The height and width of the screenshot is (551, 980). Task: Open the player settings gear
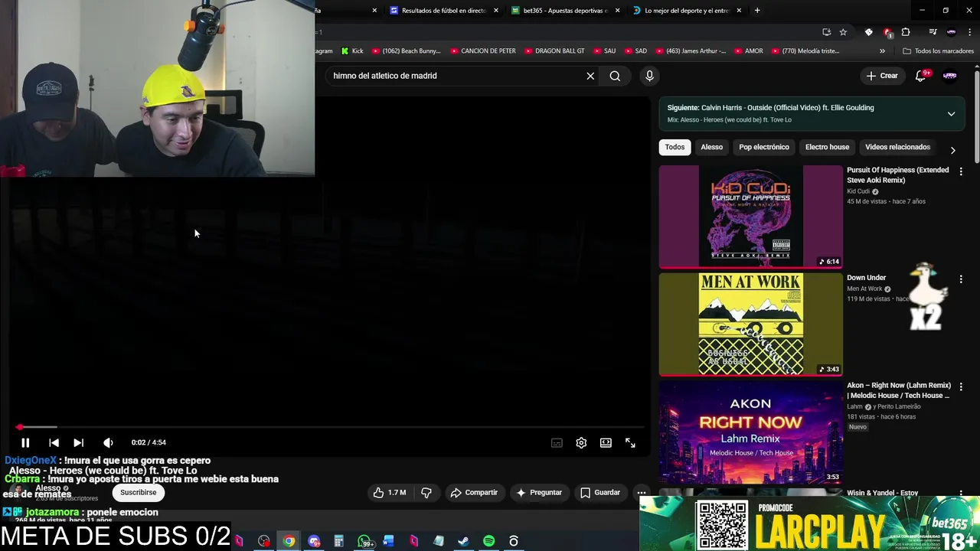click(581, 442)
